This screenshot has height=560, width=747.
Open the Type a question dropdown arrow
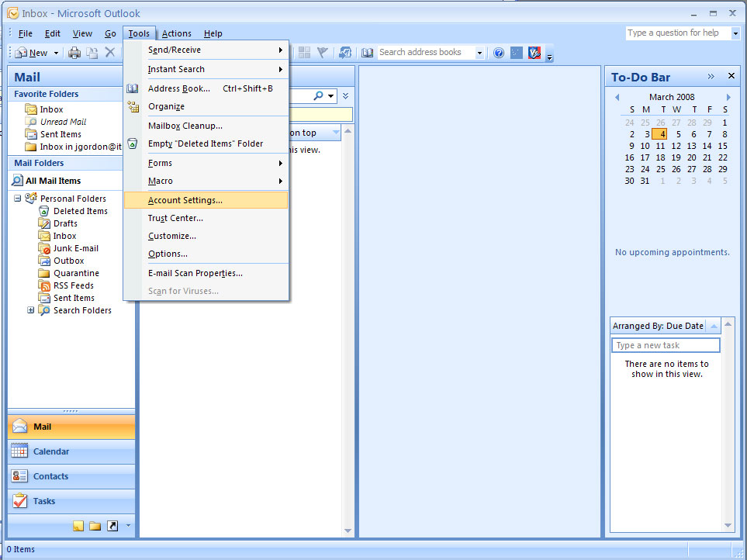click(735, 33)
